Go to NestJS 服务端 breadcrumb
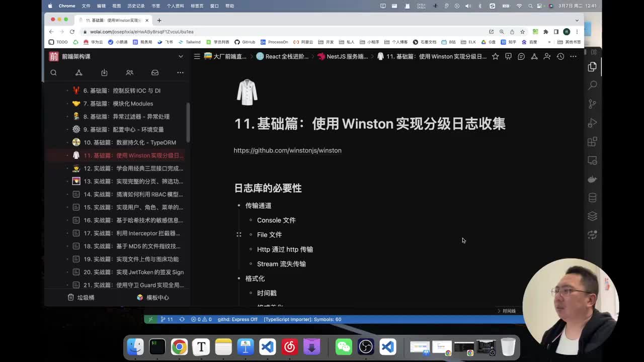Image resolution: width=644 pixels, height=362 pixels. [343, 56]
